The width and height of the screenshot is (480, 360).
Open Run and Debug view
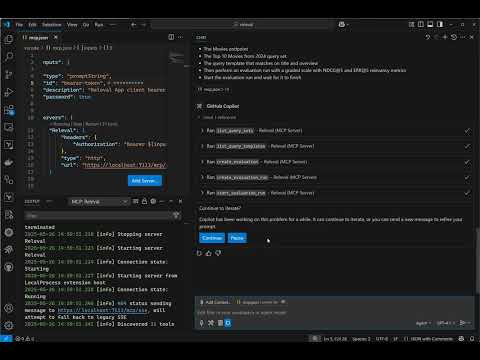point(9,92)
